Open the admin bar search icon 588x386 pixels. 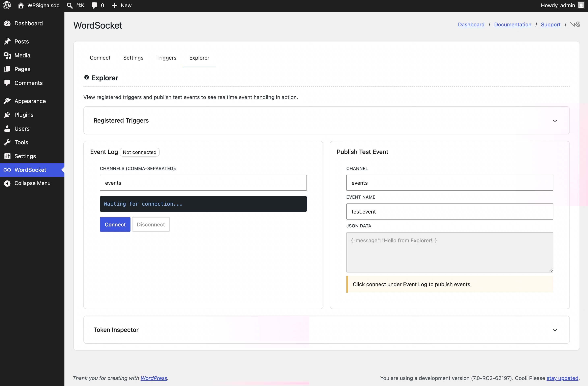click(x=69, y=5)
